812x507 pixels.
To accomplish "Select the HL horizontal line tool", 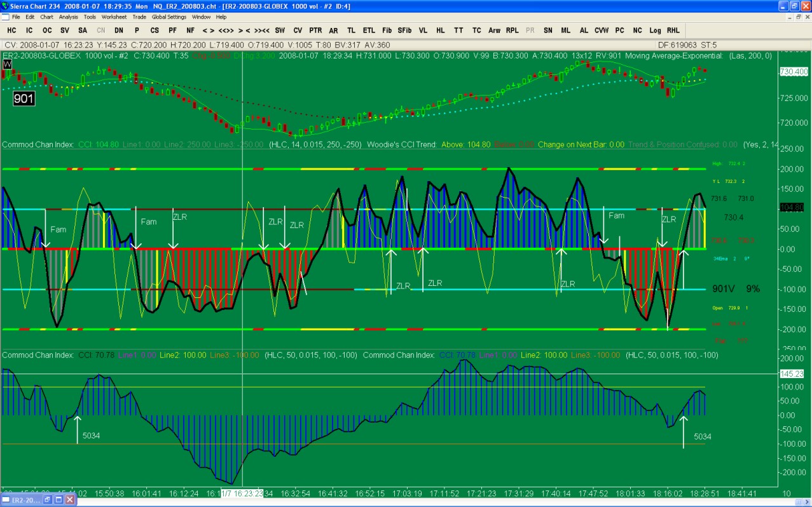I will (441, 30).
